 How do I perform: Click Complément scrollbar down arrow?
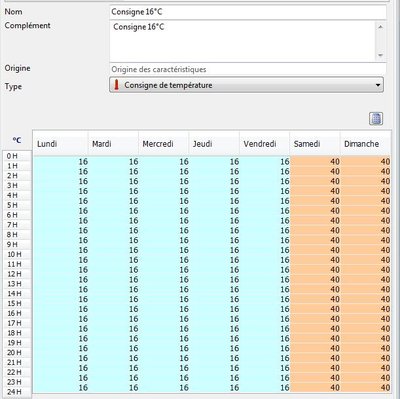pos(381,55)
